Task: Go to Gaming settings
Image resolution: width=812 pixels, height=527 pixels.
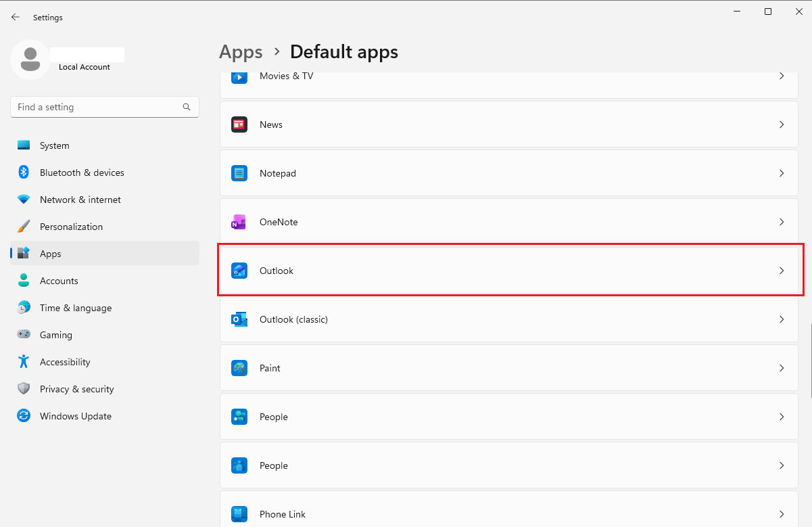Action: pos(105,335)
